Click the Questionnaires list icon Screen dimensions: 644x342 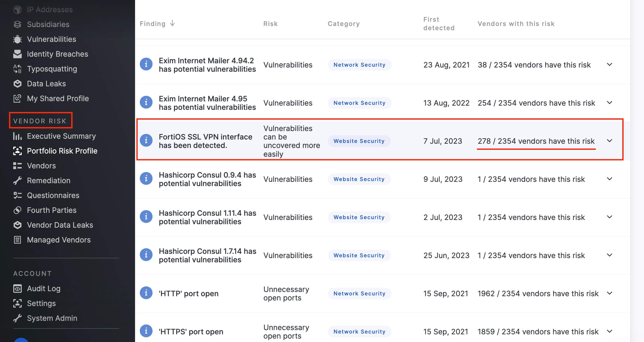(17, 195)
